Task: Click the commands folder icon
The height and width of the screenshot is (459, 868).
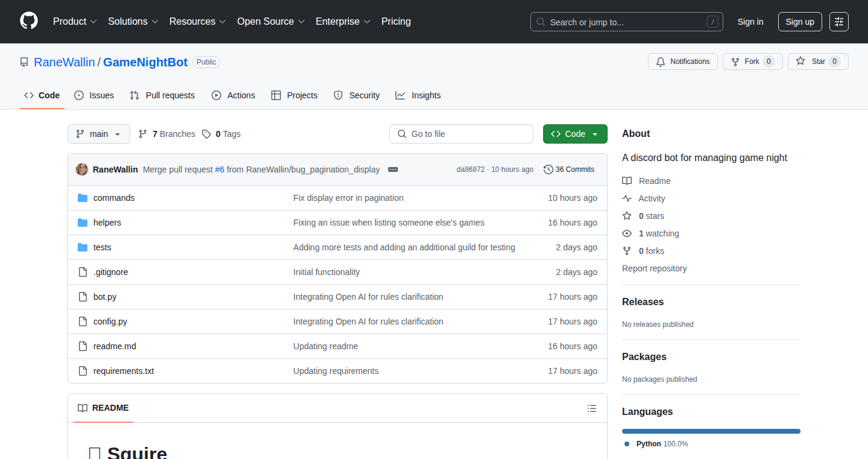Action: click(83, 198)
